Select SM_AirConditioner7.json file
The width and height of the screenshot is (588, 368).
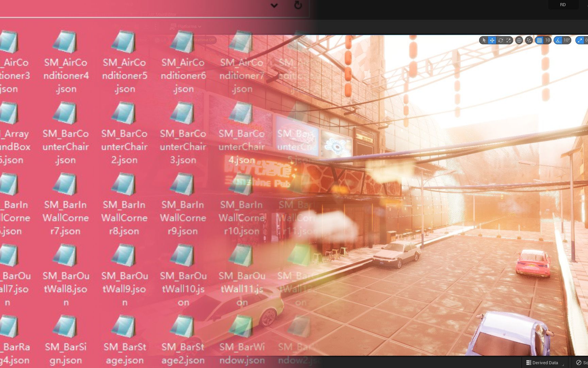point(242,62)
